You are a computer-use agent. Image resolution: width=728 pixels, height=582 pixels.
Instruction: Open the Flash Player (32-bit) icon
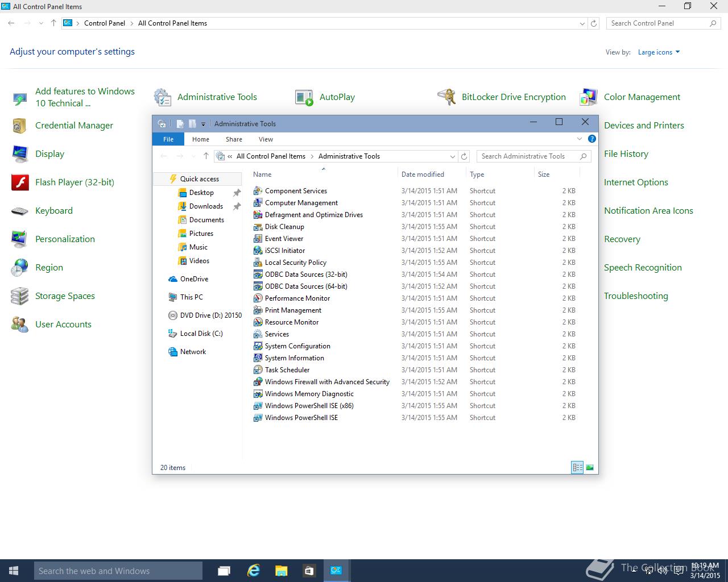click(19, 182)
